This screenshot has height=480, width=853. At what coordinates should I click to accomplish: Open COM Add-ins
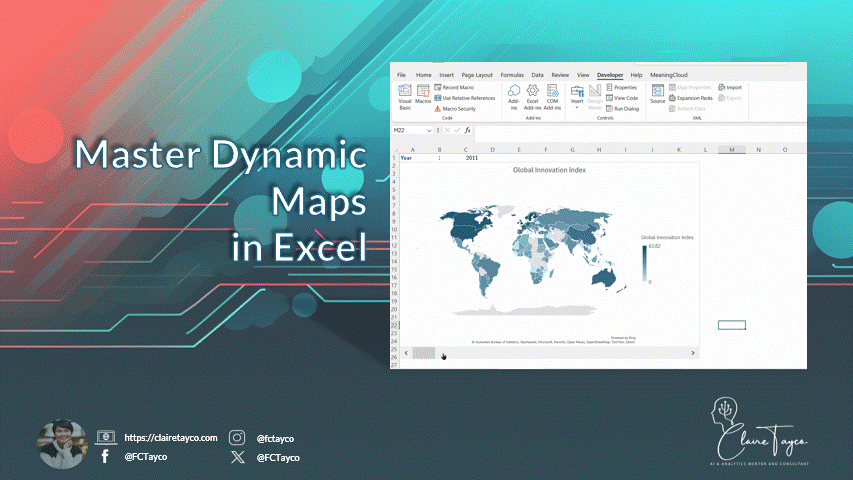click(x=552, y=97)
